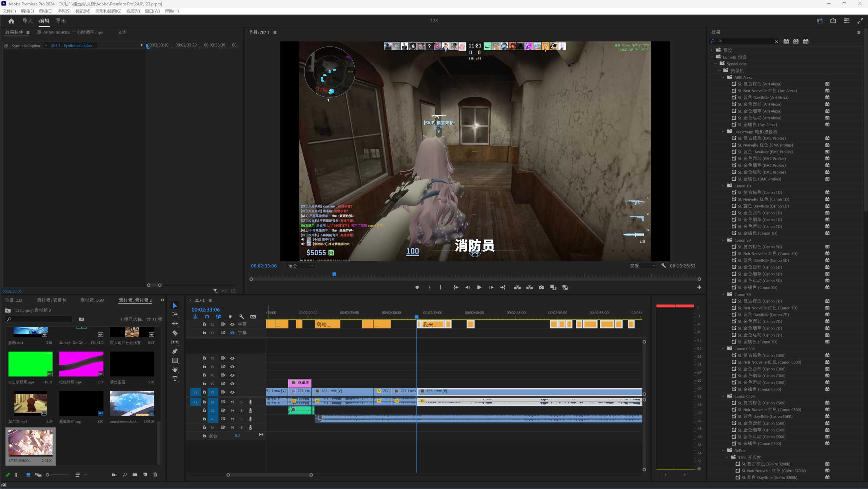Toggle visibility eye of track V5

(232, 358)
